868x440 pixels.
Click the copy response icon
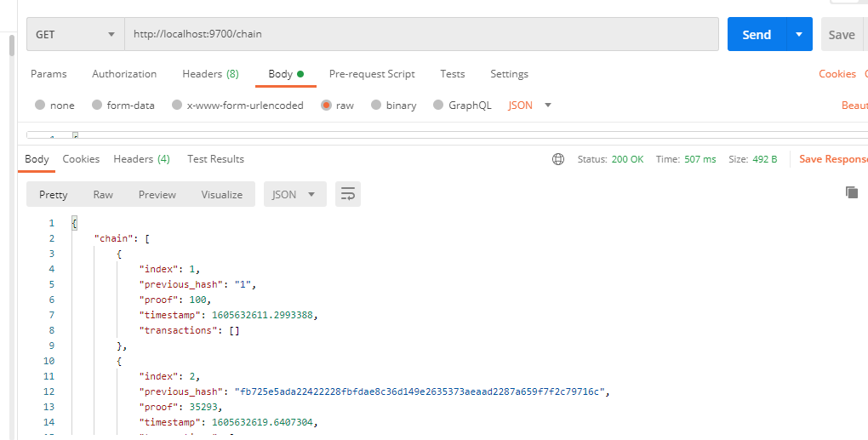coord(852,192)
